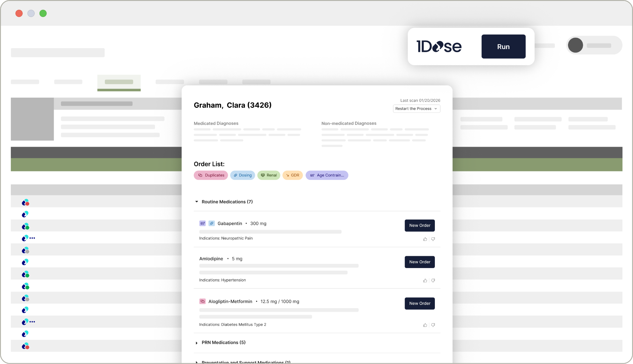The image size is (633, 364).
Task: Expand Preventative and Support Medications section
Action: [196, 362]
